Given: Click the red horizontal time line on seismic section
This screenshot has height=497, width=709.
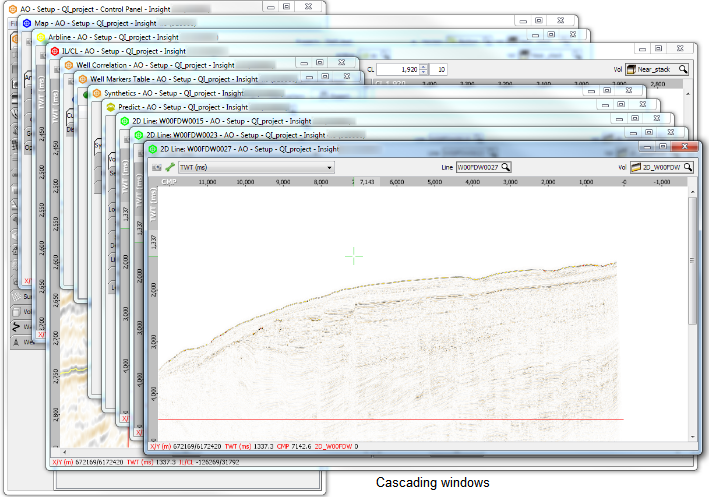Looking at the screenshot, I should pos(391,420).
